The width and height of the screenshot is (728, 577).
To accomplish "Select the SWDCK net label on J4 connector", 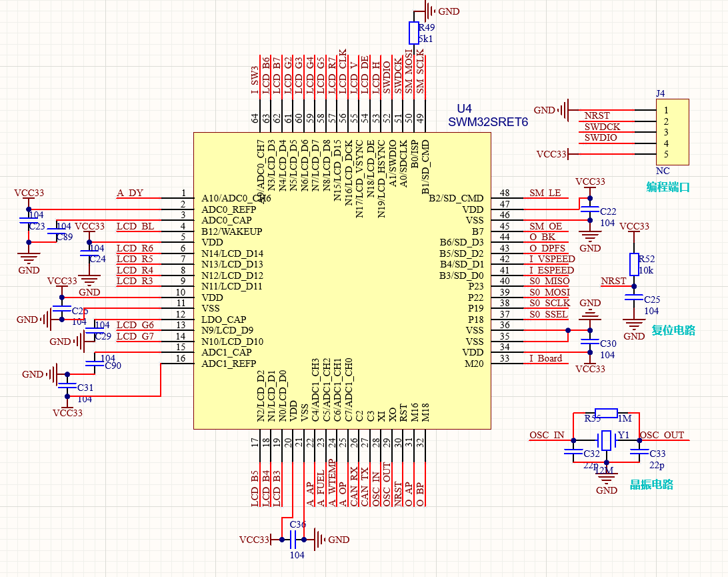I will 602,127.
